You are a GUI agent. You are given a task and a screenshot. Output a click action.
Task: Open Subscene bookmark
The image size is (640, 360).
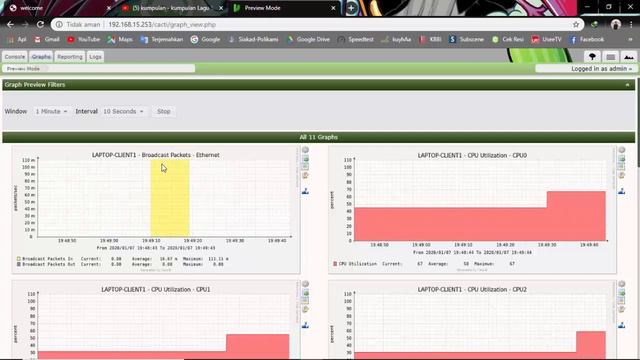tap(466, 40)
